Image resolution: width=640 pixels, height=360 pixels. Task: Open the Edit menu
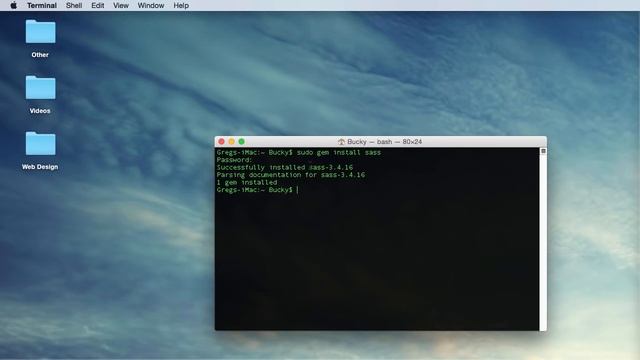coord(98,5)
